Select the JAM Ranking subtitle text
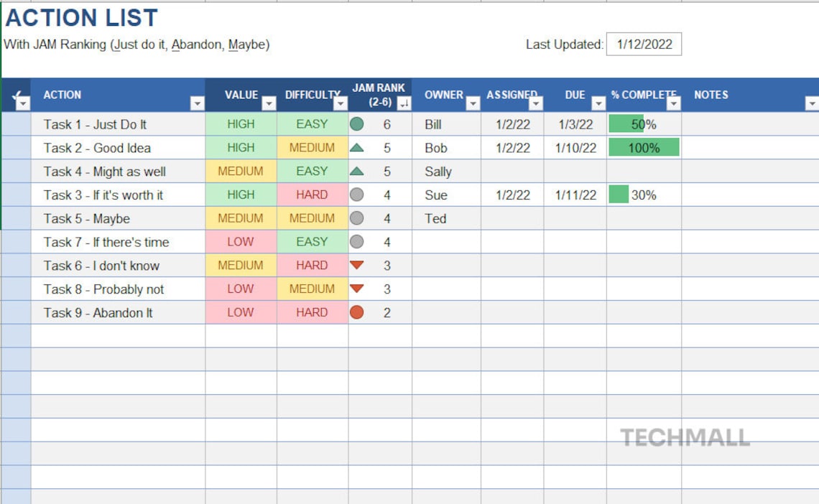Viewport: 819px width, 504px height. (x=136, y=45)
